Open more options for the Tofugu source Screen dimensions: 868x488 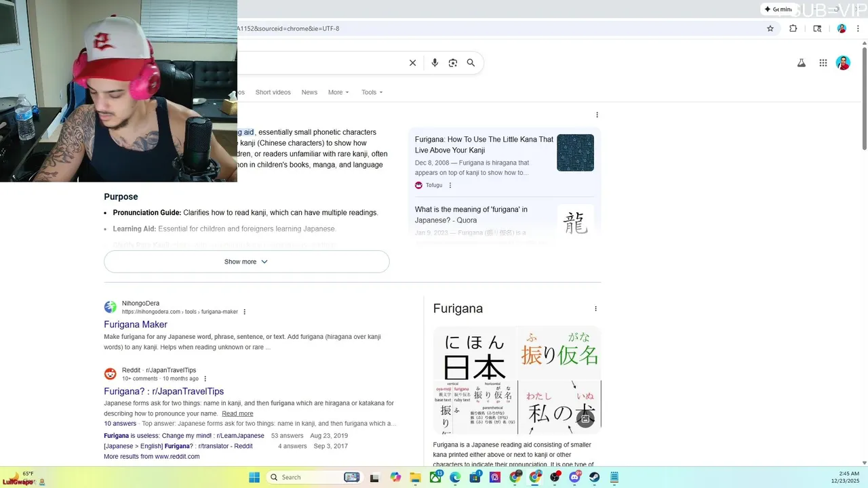pos(450,185)
